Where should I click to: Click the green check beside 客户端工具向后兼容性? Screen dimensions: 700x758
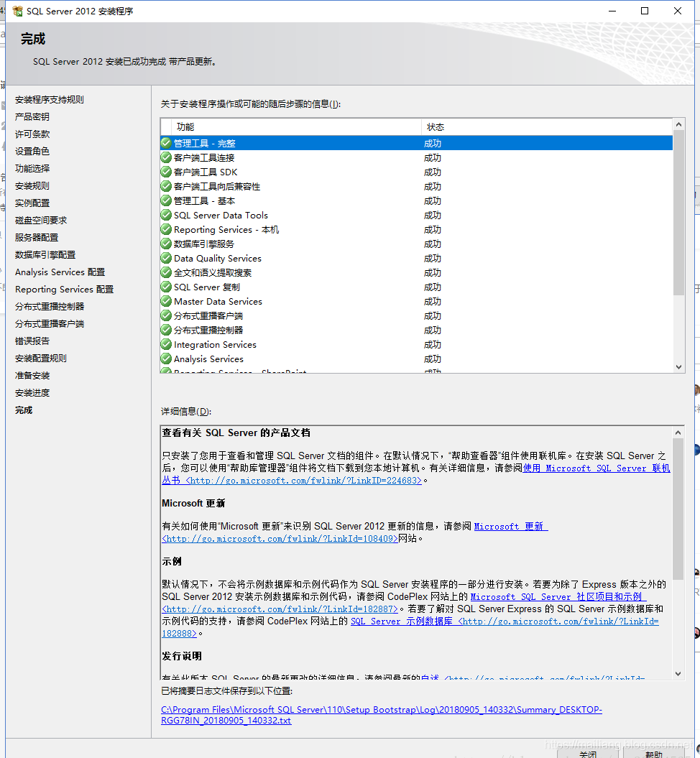[166, 186]
